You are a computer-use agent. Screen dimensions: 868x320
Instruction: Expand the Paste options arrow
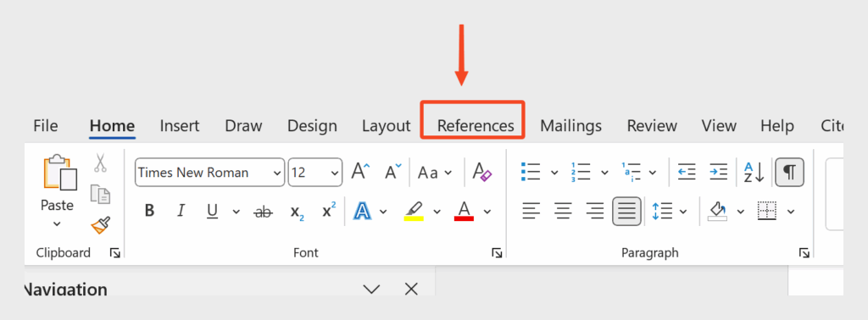click(x=57, y=223)
